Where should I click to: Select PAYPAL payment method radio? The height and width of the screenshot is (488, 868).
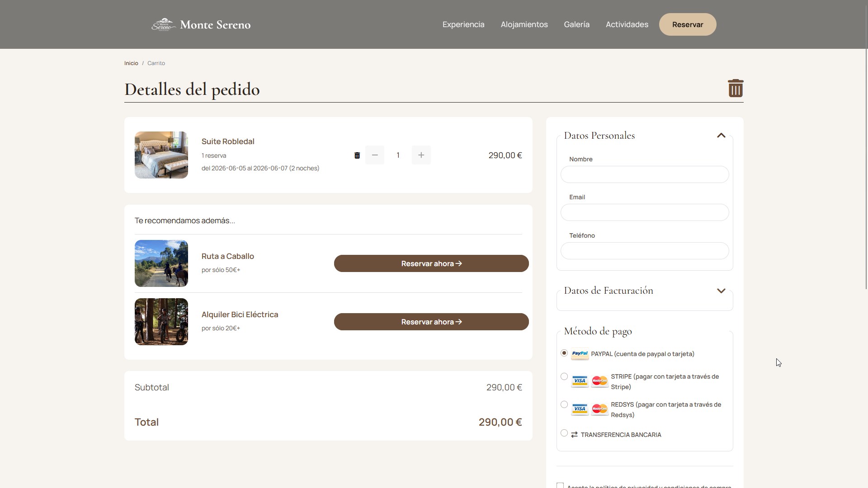(564, 353)
